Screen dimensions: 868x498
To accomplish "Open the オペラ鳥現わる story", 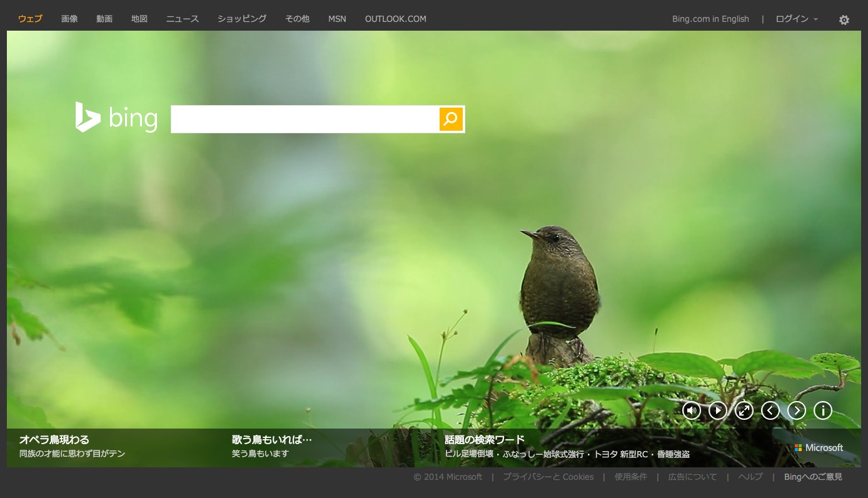I will pos(54,440).
